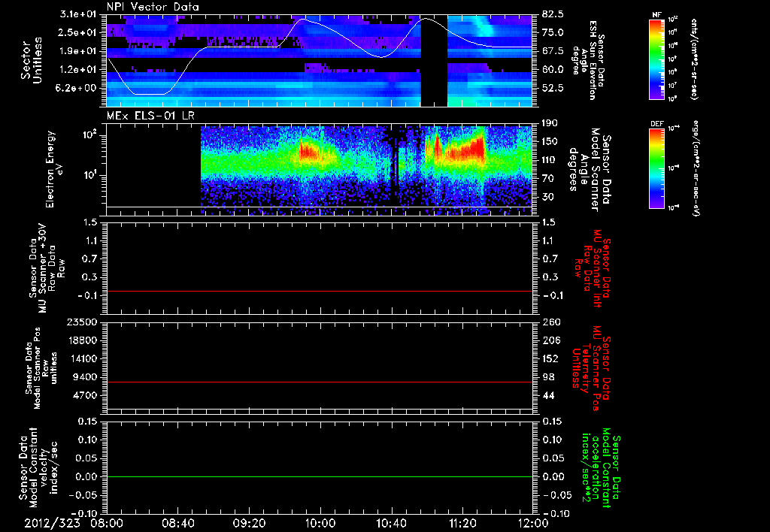Screen dimensions: 770x532
Task: Click the "NF" label above the color bar
Action: point(656,15)
